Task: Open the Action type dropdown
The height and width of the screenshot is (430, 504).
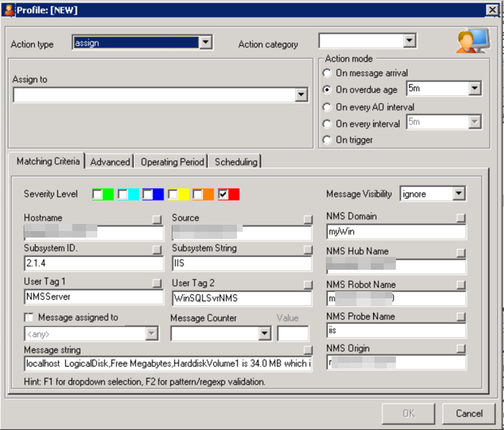Action: click(205, 43)
